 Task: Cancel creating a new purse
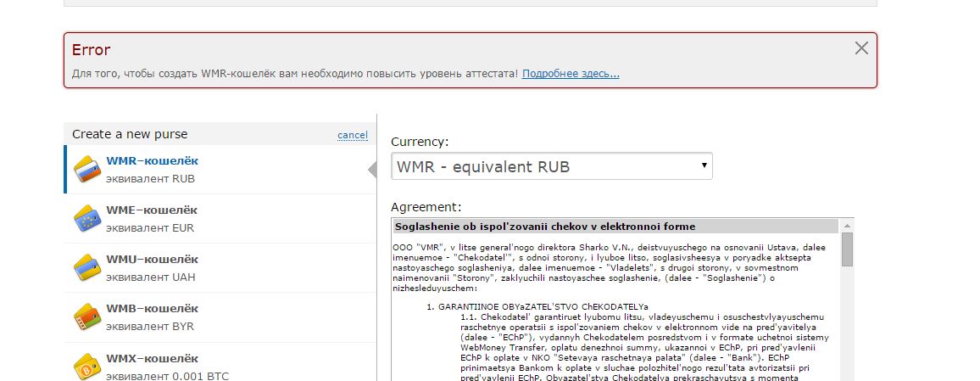[353, 135]
